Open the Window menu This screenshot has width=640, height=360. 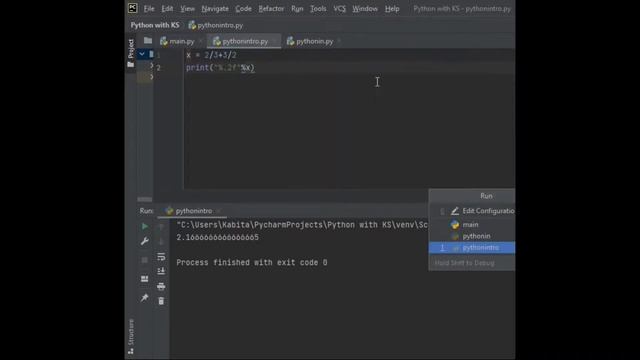pyautogui.click(x=365, y=9)
